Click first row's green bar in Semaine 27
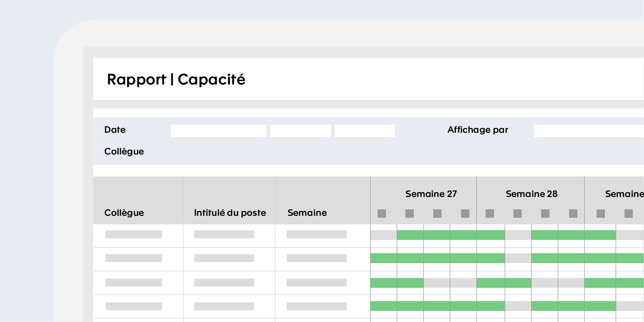Viewport: 644px width, 322px height. (436, 235)
